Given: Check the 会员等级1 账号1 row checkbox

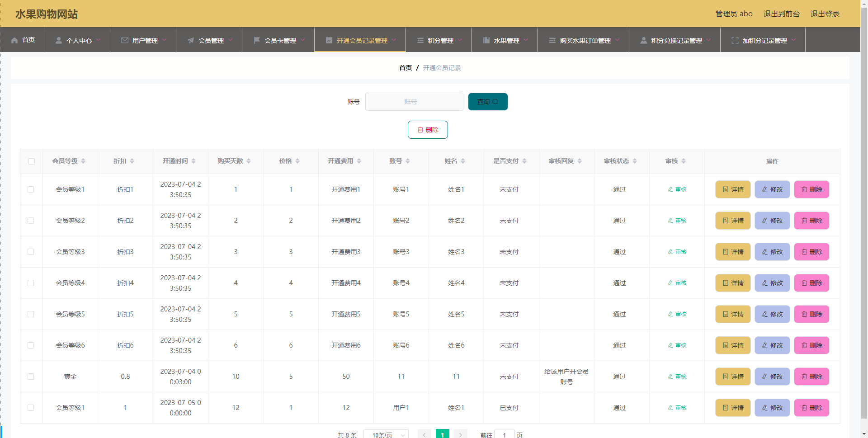Looking at the screenshot, I should pos(31,189).
